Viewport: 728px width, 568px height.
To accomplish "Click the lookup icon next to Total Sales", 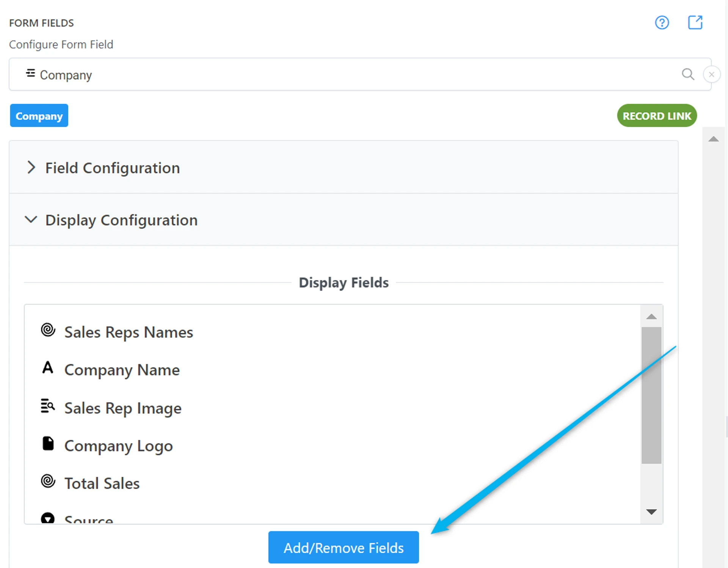I will tap(48, 481).
